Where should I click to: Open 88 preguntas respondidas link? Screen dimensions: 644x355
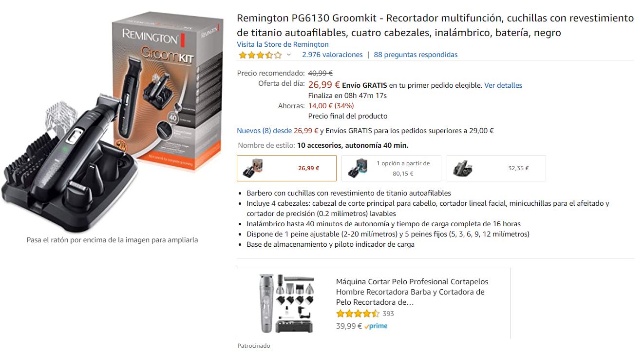[416, 55]
